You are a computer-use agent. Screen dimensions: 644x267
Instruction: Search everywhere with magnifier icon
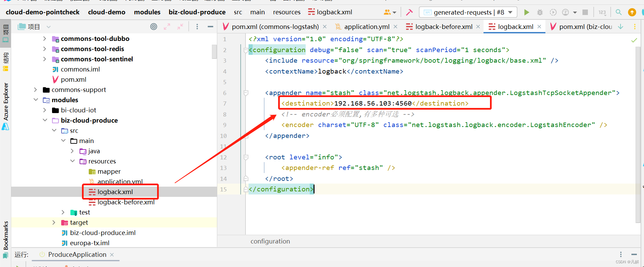(x=618, y=12)
